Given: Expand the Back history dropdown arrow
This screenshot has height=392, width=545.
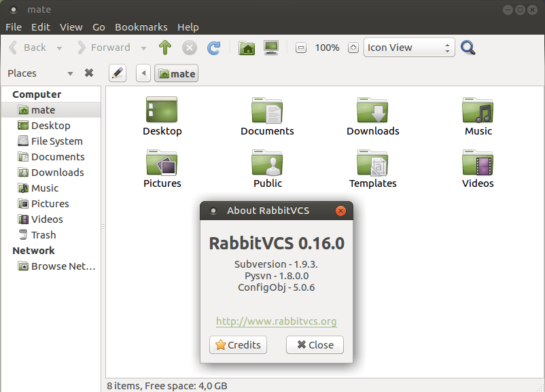Looking at the screenshot, I should pyautogui.click(x=59, y=48).
